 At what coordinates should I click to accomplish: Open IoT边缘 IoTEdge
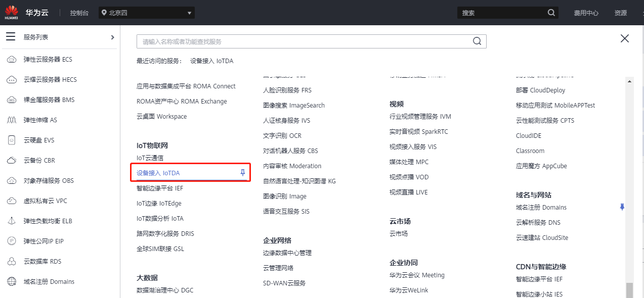coord(159,203)
